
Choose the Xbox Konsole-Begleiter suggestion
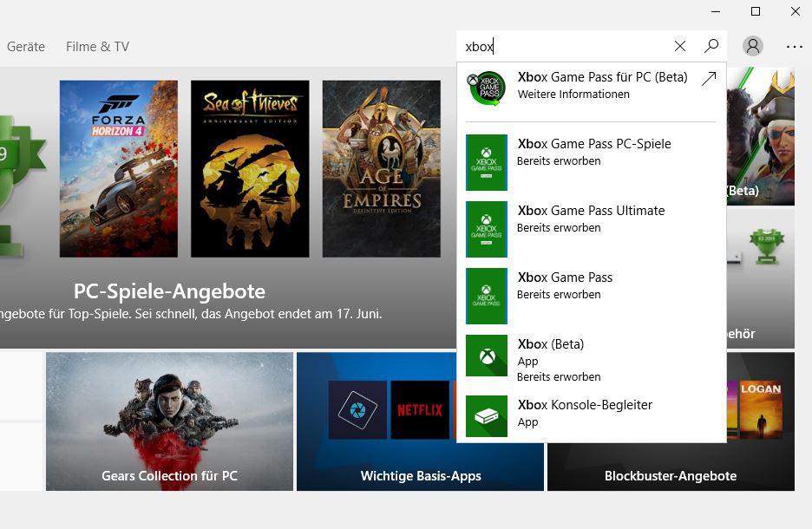591,416
